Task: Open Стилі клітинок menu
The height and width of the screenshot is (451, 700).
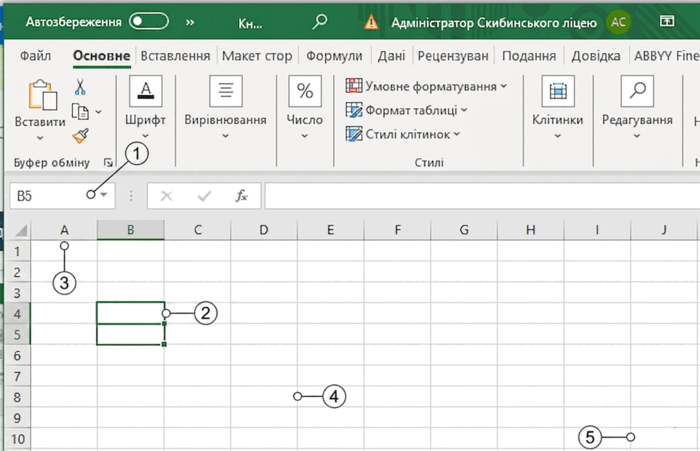Action: coord(403,134)
